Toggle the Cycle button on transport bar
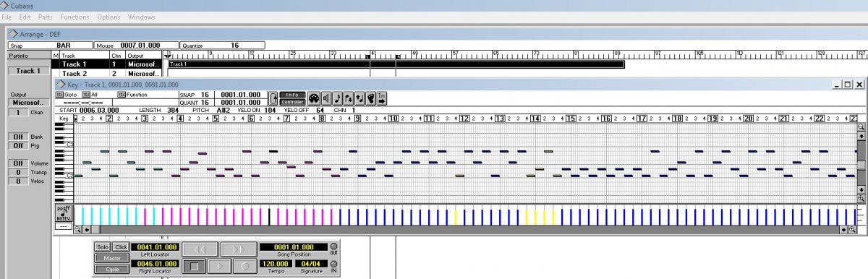This screenshot has width=868, height=279. 111,269
